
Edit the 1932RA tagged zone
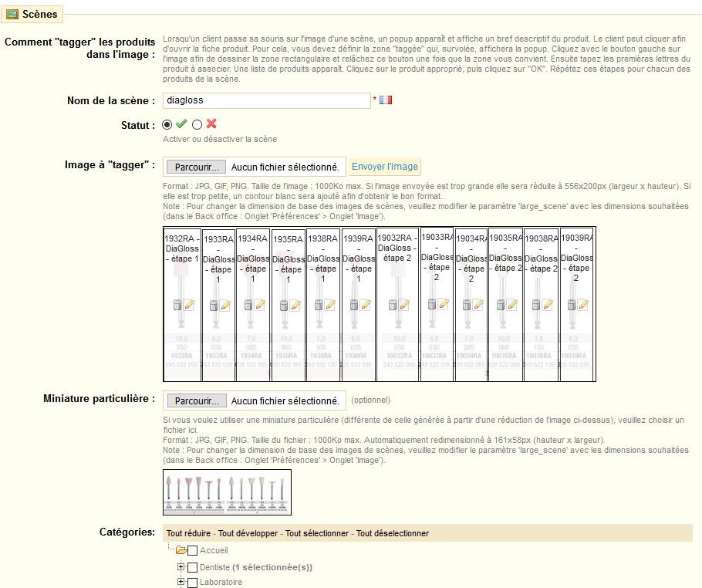[x=189, y=305]
